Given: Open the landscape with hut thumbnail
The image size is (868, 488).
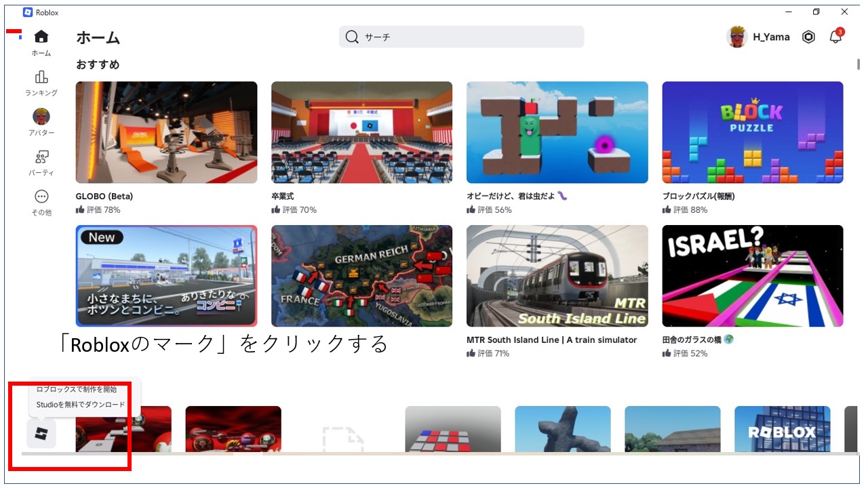Looking at the screenshot, I should pos(673,429).
